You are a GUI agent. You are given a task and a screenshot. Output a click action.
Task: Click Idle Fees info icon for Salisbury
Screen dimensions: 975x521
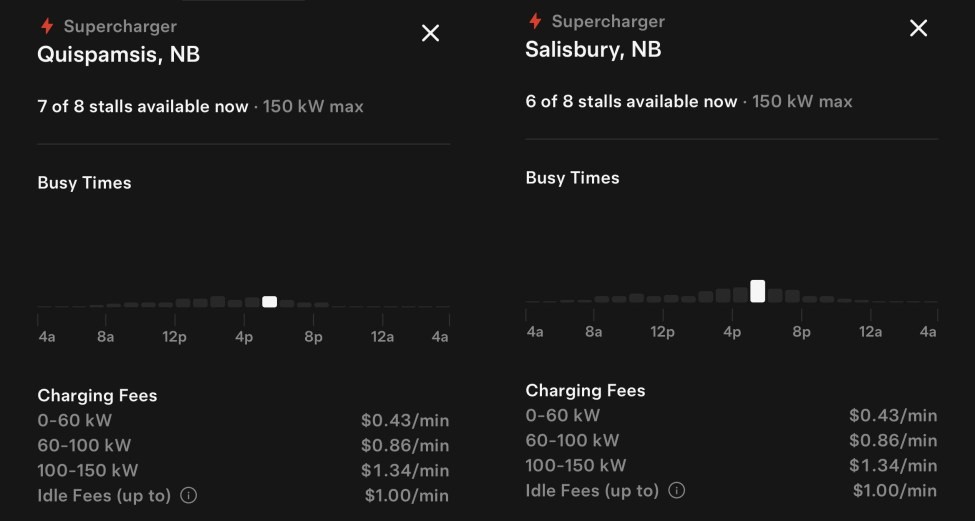pos(677,490)
